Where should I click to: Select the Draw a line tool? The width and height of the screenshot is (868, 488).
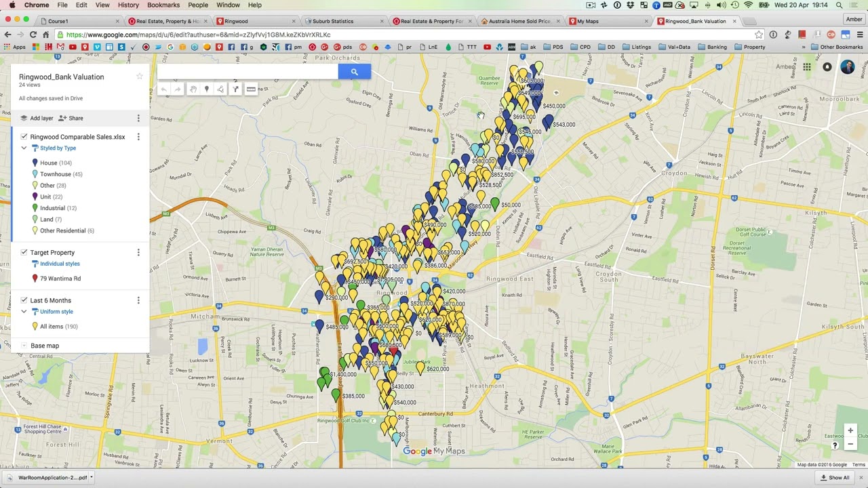tap(220, 89)
